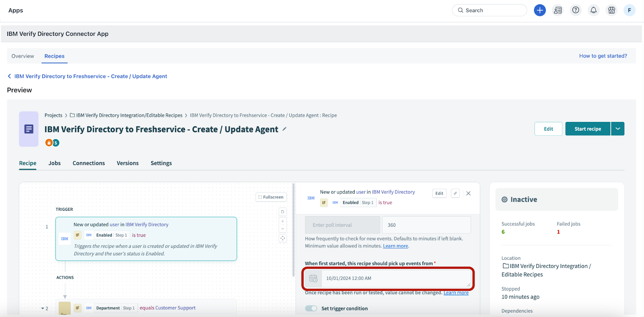Click the IF badge in trigger step 1
The height and width of the screenshot is (317, 644).
pos(78,235)
